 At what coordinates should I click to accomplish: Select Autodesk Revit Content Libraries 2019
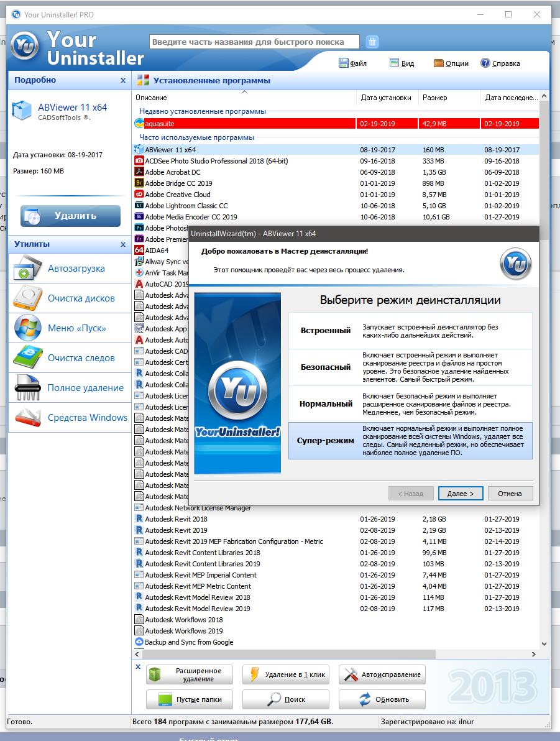pyautogui.click(x=336, y=564)
